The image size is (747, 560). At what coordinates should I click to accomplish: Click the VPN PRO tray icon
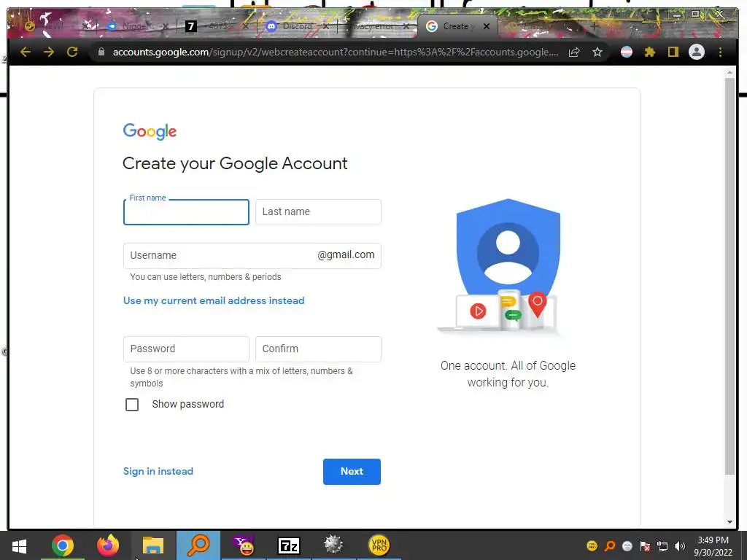(592, 545)
